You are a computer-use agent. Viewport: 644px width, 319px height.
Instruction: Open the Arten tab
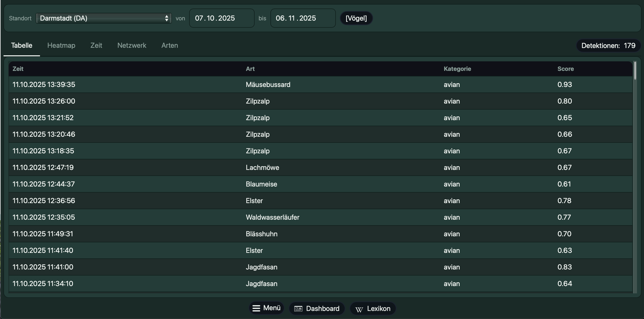[x=170, y=45]
